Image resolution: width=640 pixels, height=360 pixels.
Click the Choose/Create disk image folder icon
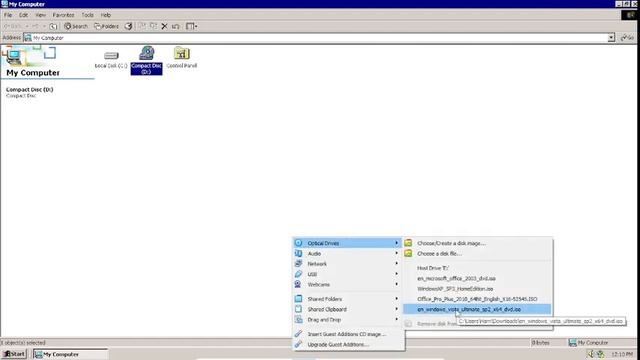coord(408,243)
